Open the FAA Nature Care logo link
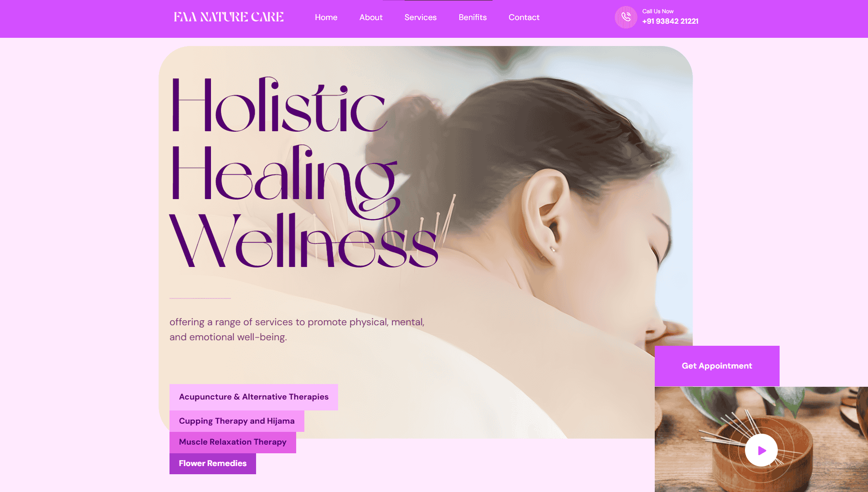 click(x=229, y=17)
